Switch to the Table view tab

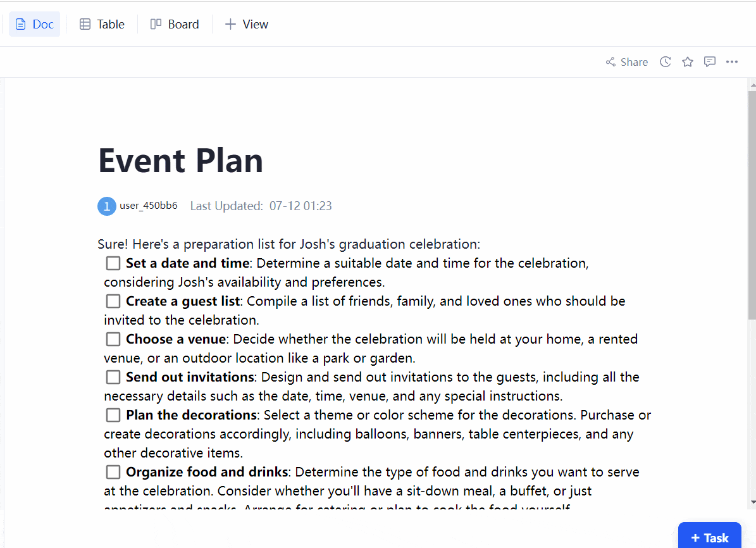point(102,24)
